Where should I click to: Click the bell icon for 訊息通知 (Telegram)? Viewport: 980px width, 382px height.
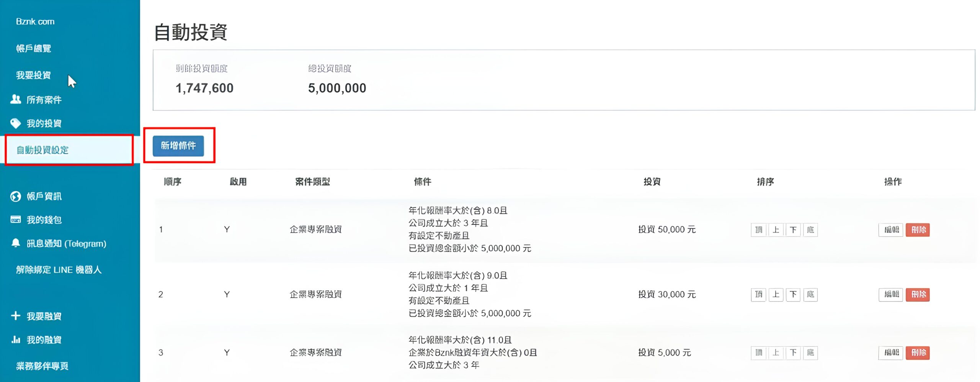(x=16, y=243)
